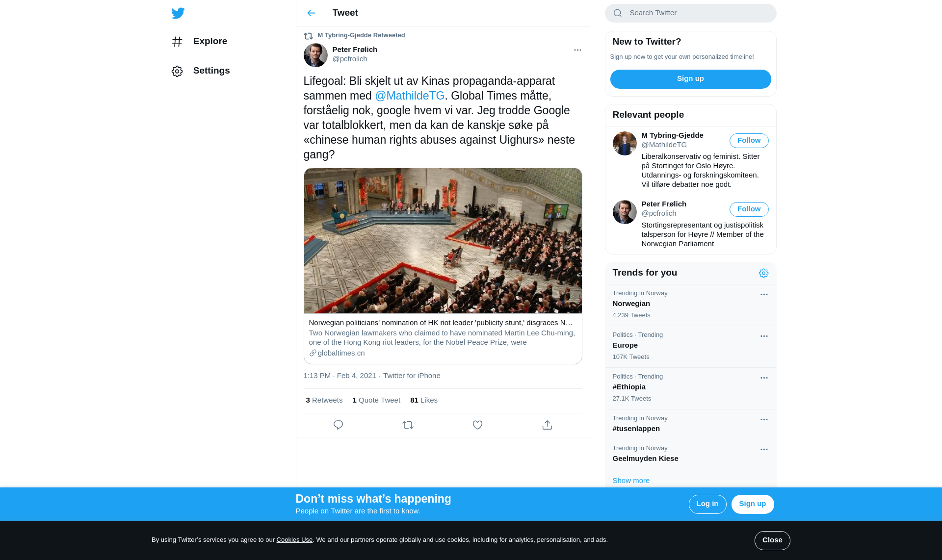Viewport: 942px width, 560px height.
Task: Close the cookie notice
Action: point(772,540)
